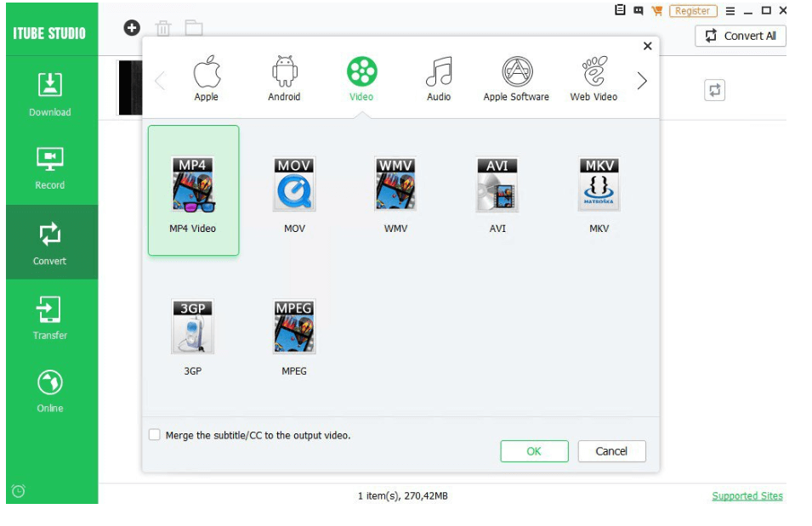Switch to the Android category tab
This screenshot has height=526, width=812.
(284, 78)
